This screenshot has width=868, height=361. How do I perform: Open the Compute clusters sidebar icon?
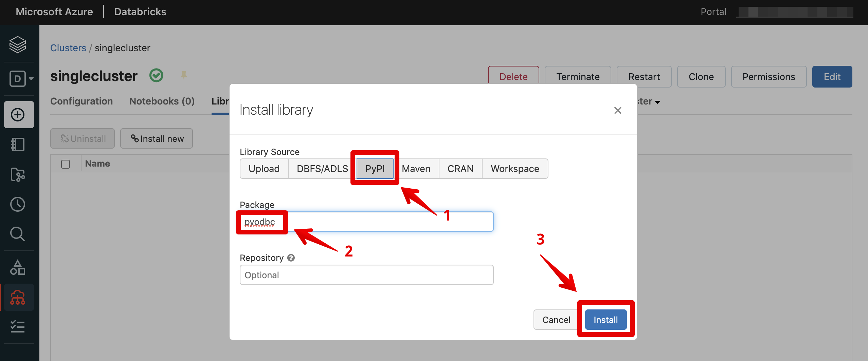[17, 298]
